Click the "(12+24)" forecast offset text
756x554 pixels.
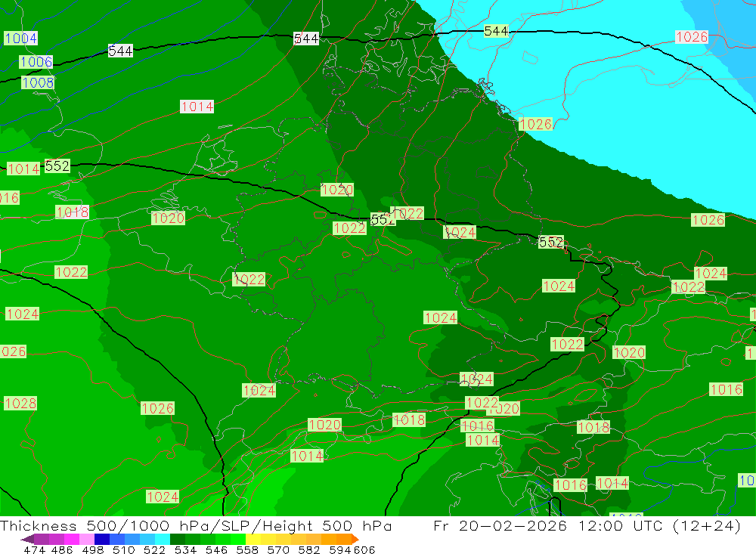(x=705, y=526)
